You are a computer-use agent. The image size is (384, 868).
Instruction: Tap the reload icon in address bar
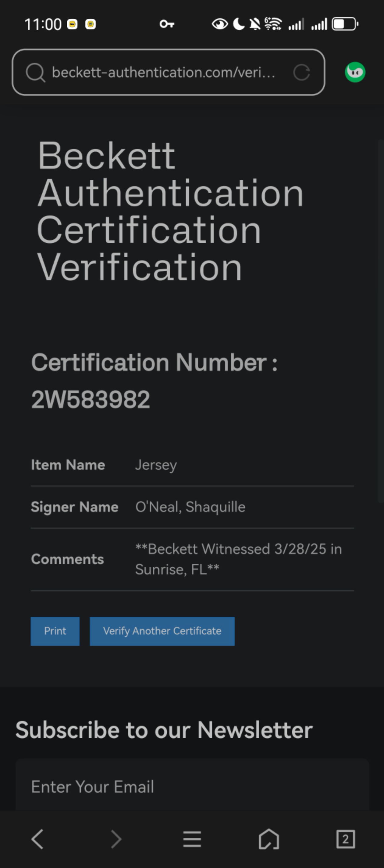click(301, 72)
